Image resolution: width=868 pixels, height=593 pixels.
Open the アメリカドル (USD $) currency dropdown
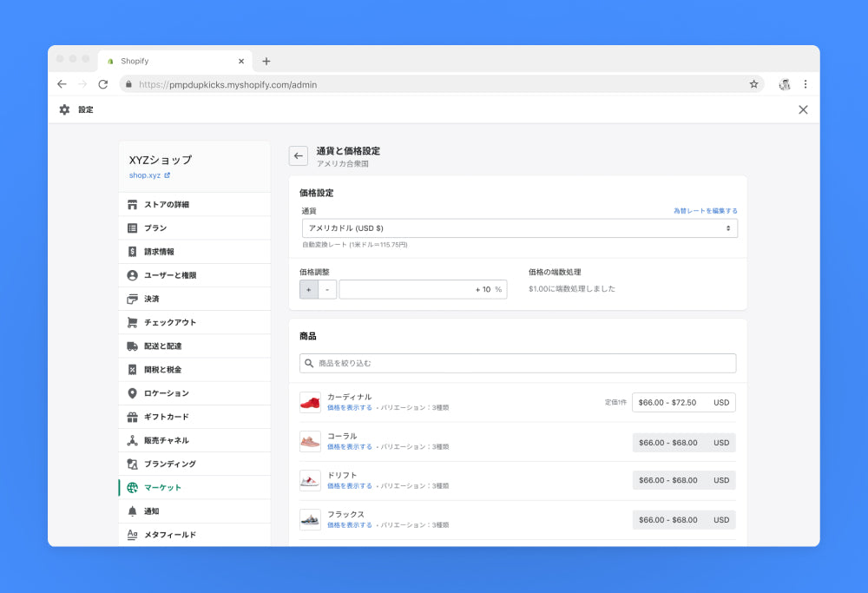point(519,227)
